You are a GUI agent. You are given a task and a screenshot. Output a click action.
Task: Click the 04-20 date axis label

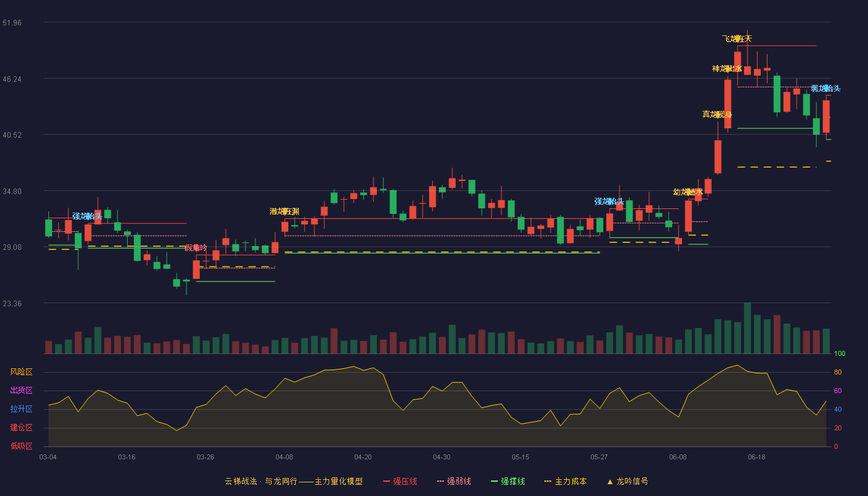pos(363,457)
